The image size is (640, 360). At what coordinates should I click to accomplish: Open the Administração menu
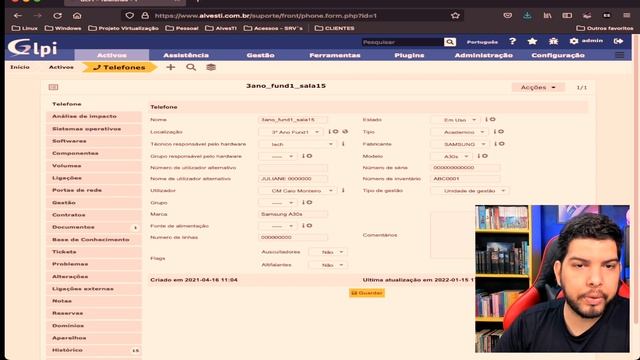coord(484,55)
